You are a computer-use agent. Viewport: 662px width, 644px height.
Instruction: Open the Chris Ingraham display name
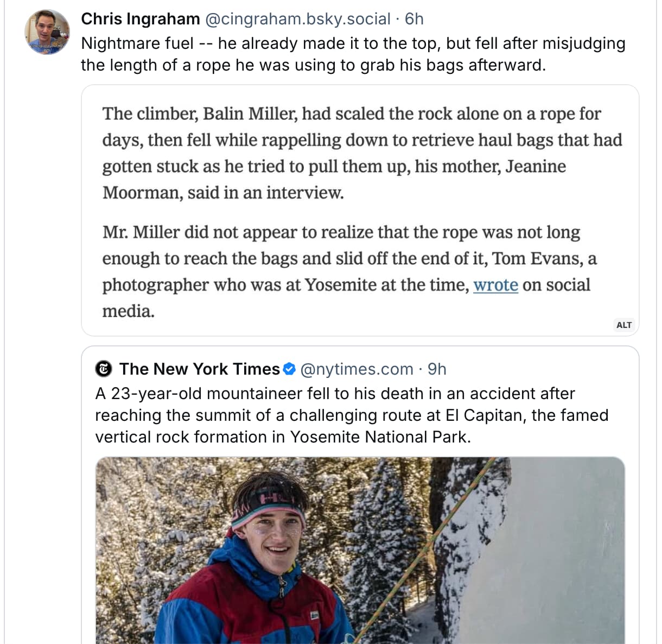[140, 19]
